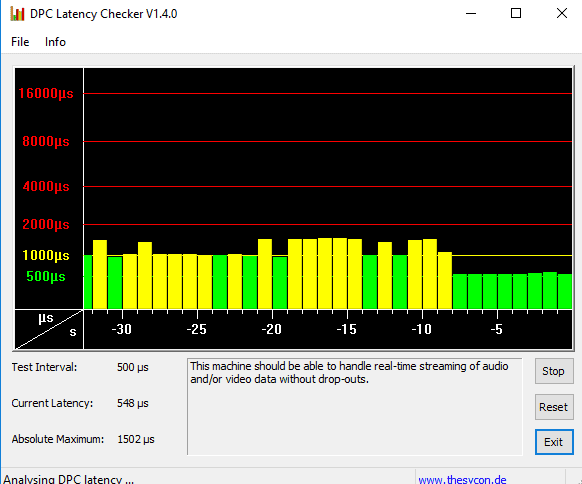Maximize the DPC Latency Checker window

pyautogui.click(x=516, y=14)
